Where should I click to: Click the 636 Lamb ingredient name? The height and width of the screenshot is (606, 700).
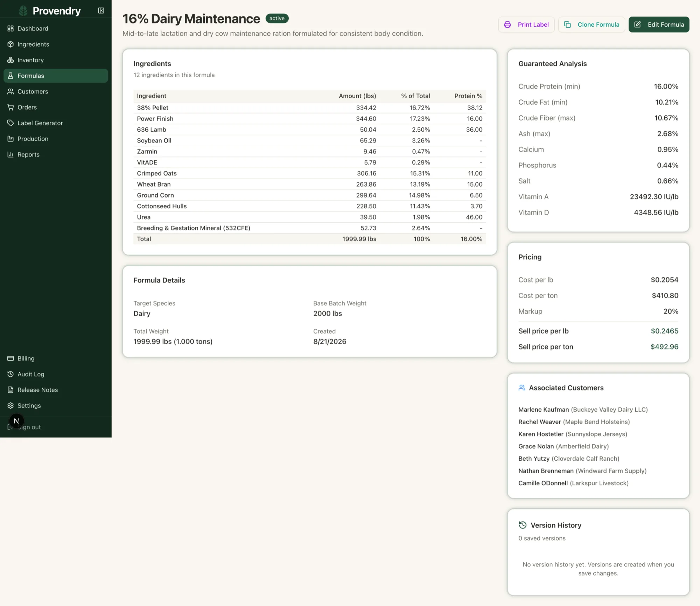tap(151, 130)
